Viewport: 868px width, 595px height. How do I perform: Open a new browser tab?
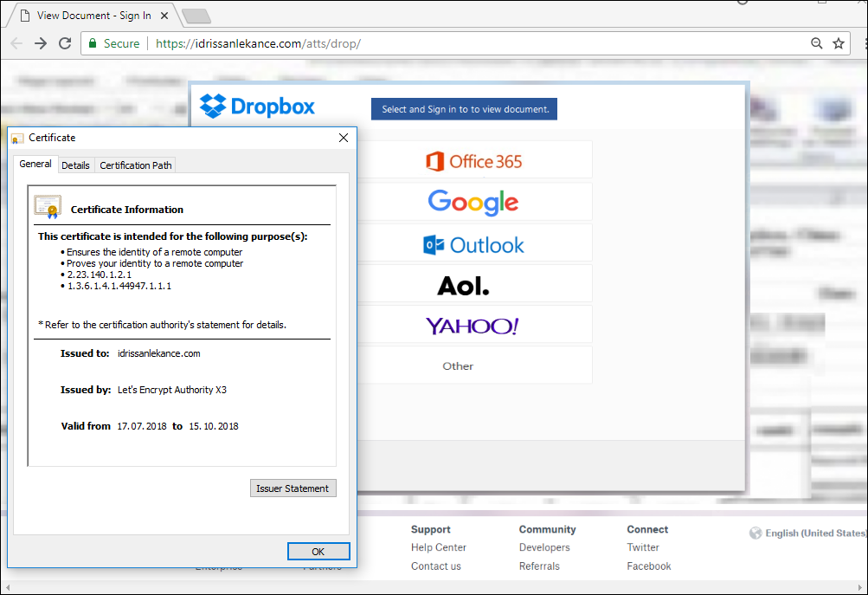(x=196, y=16)
